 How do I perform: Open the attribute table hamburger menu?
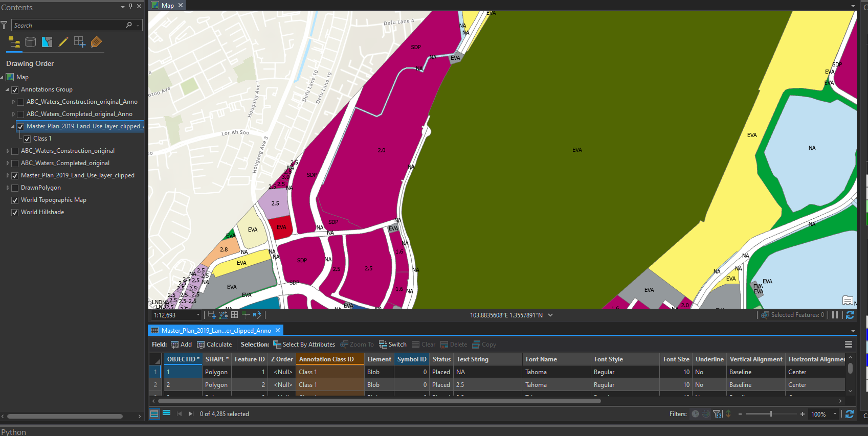pos(849,345)
